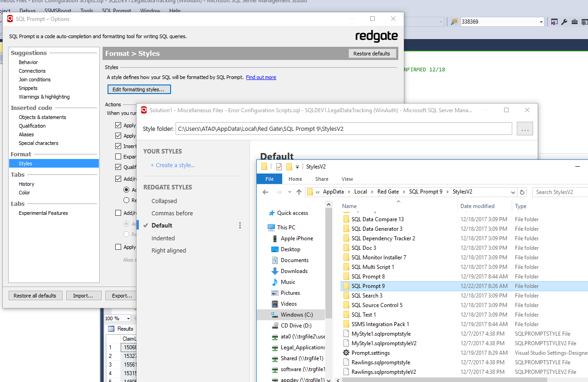
Task: Click the Explorer Forward arrow
Action: [279, 192]
